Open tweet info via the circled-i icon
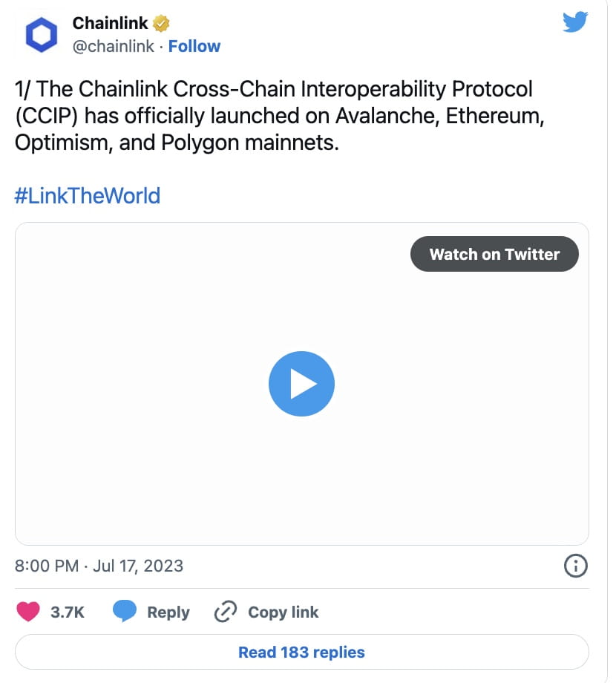Image resolution: width=616 pixels, height=683 pixels. pos(575,566)
